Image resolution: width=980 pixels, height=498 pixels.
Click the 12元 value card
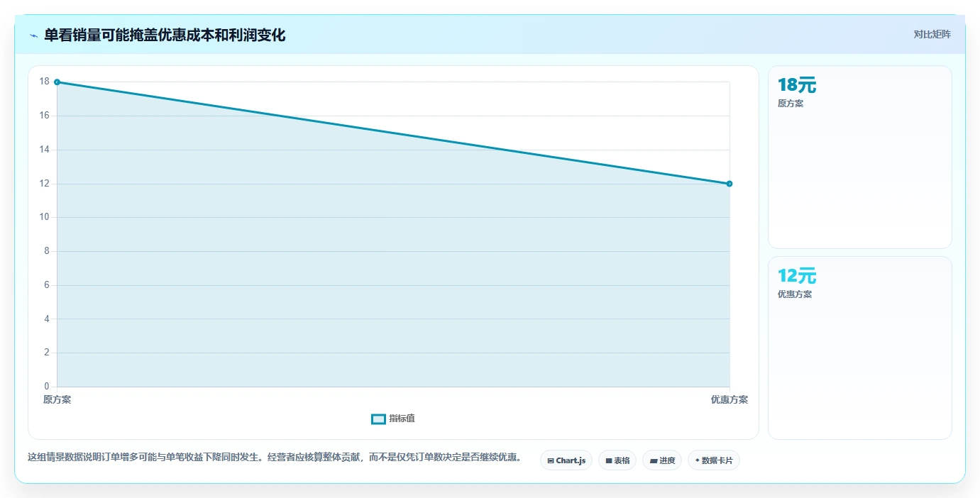click(x=860, y=348)
